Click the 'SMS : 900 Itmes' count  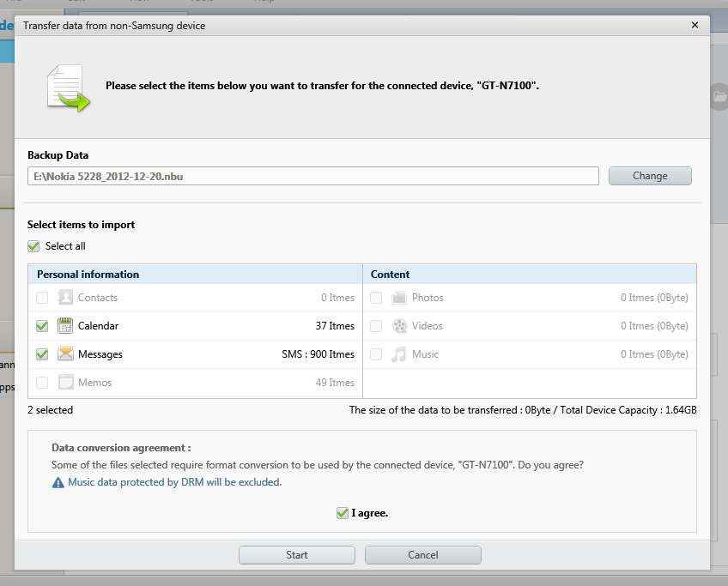point(318,354)
